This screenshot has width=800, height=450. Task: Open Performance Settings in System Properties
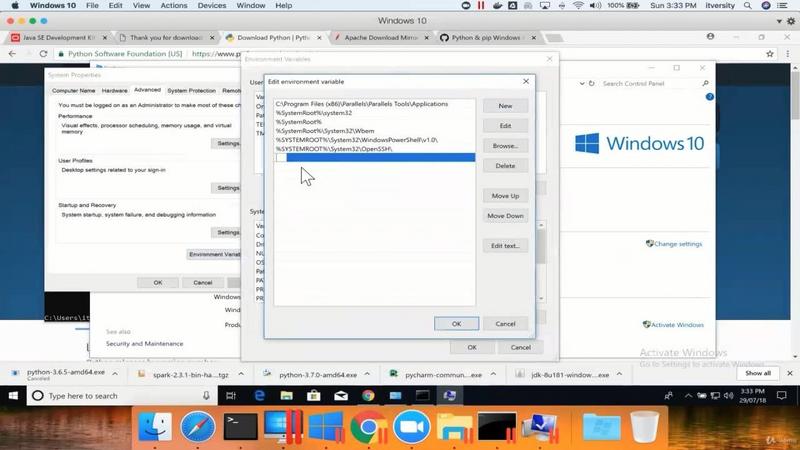tap(227, 143)
